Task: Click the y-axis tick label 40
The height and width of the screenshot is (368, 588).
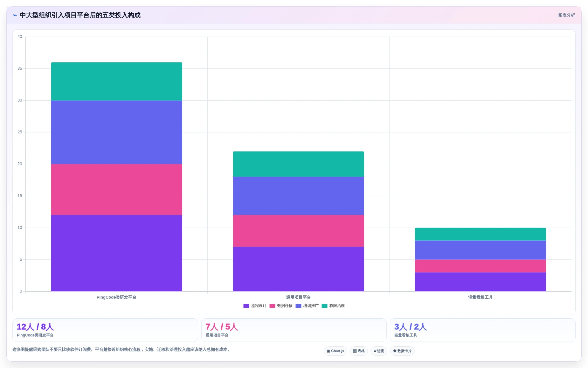Action: click(x=20, y=37)
